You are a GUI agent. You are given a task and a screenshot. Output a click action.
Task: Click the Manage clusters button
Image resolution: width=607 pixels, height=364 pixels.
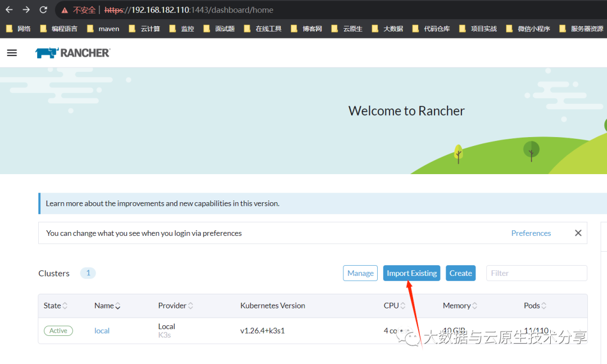(360, 273)
